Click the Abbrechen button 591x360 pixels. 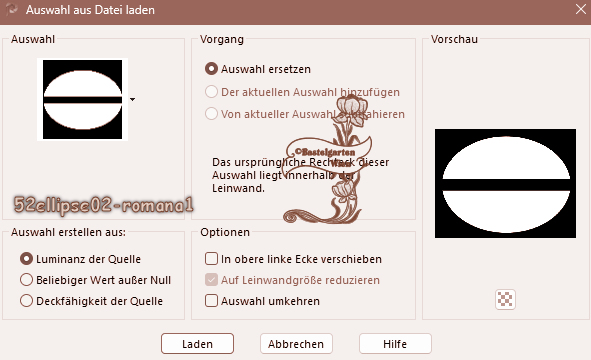[296, 344]
